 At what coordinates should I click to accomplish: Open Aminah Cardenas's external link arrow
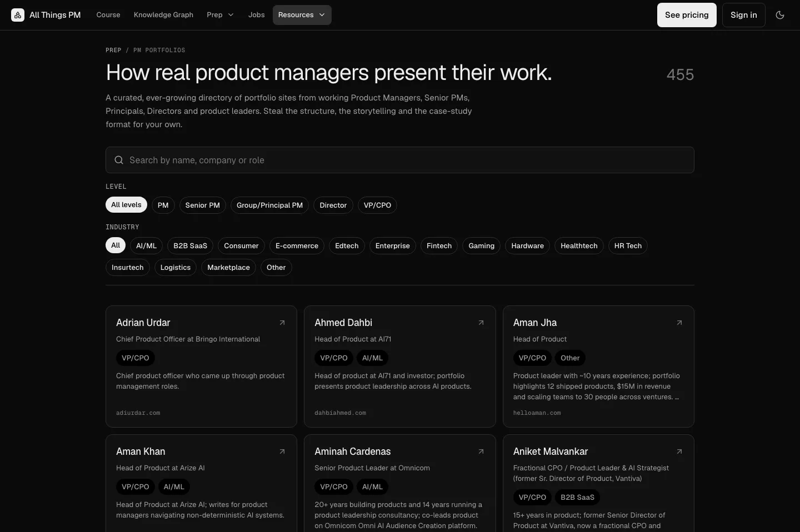pyautogui.click(x=481, y=451)
